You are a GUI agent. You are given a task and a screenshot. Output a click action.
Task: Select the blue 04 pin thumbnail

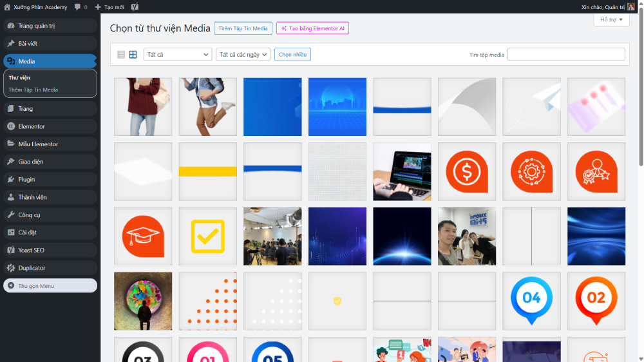click(531, 301)
